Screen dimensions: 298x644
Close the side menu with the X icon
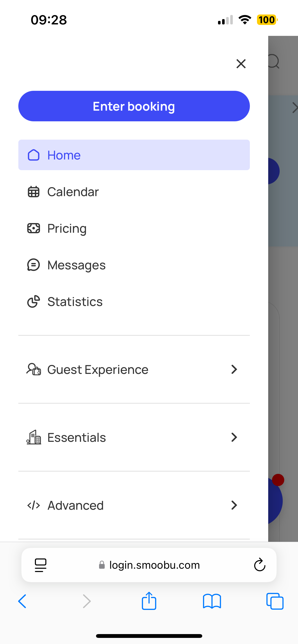pos(241,64)
